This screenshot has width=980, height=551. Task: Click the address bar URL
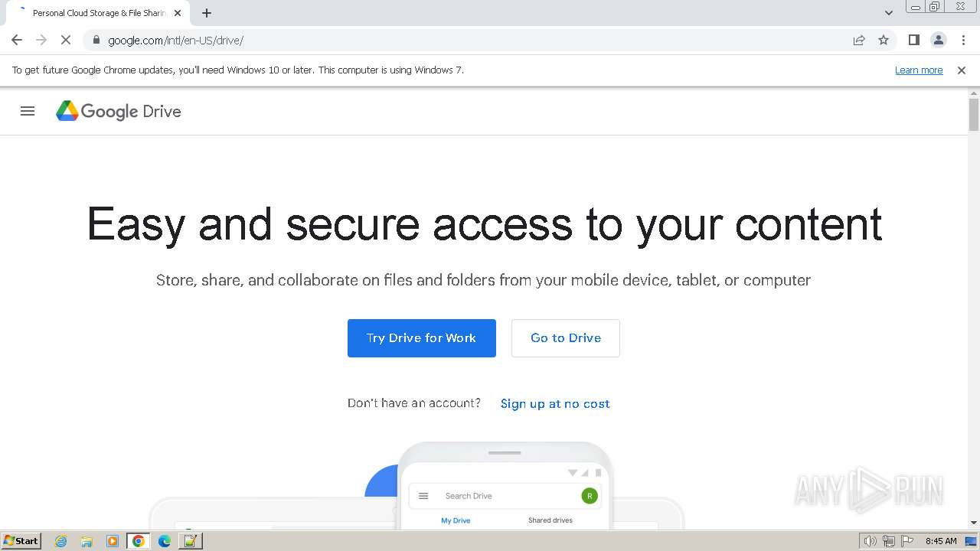(x=176, y=40)
